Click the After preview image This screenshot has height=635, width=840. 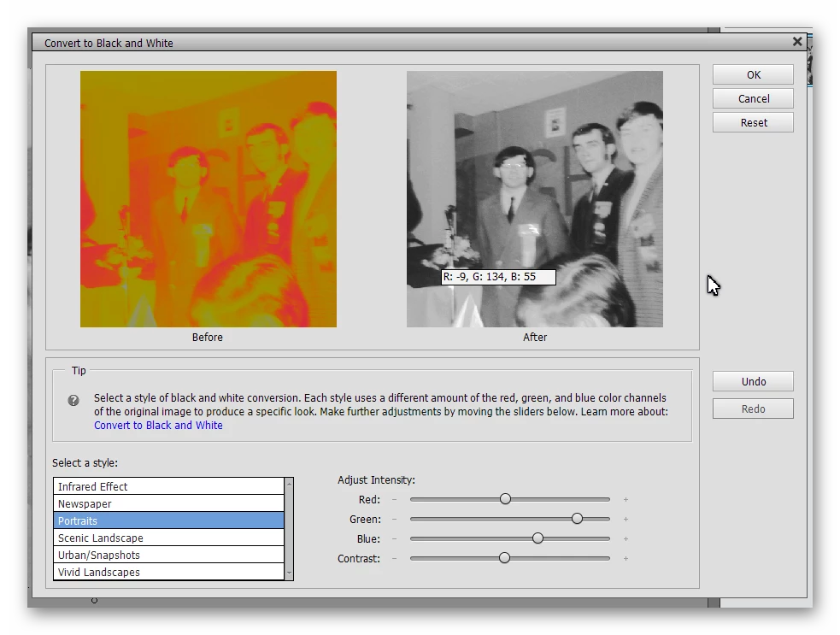coord(535,199)
